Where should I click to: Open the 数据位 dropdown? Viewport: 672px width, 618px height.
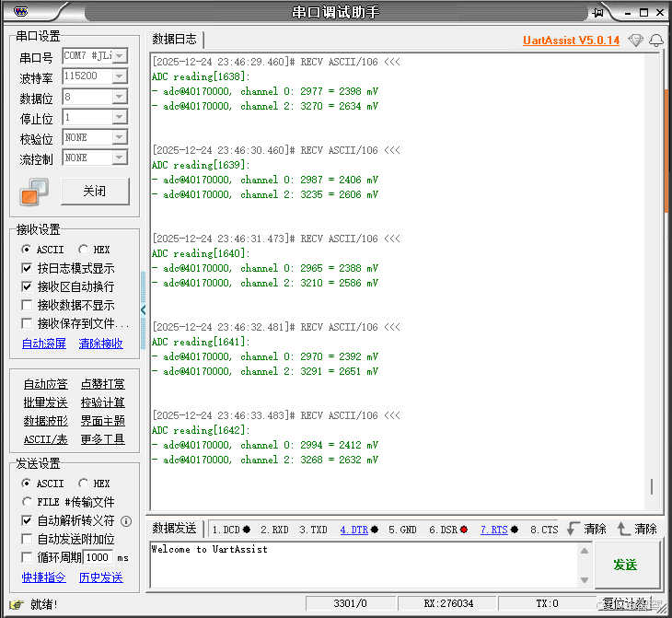120,97
